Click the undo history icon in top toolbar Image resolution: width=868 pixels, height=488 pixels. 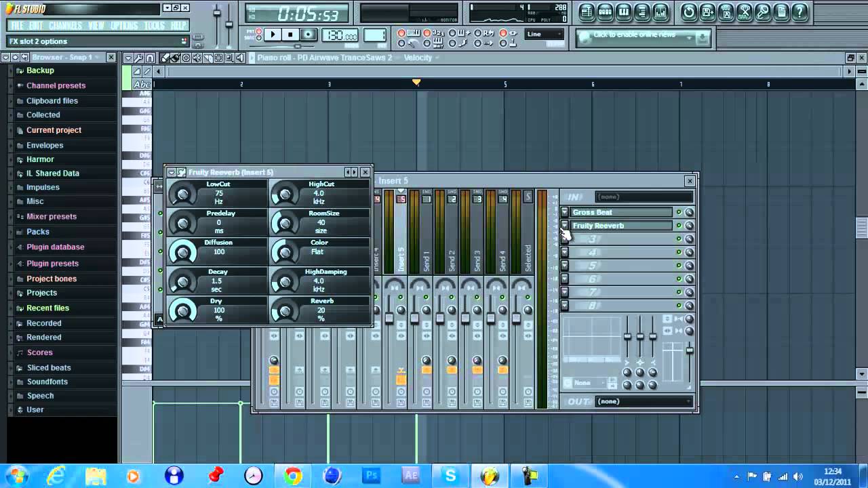[x=689, y=12]
